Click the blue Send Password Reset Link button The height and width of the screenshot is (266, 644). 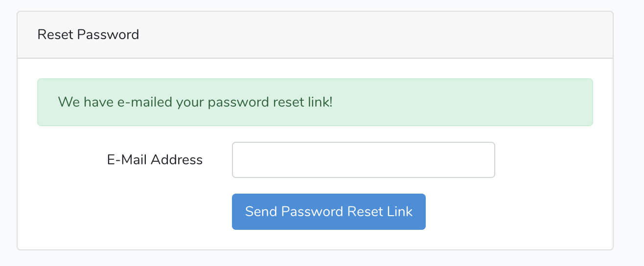[x=328, y=212]
